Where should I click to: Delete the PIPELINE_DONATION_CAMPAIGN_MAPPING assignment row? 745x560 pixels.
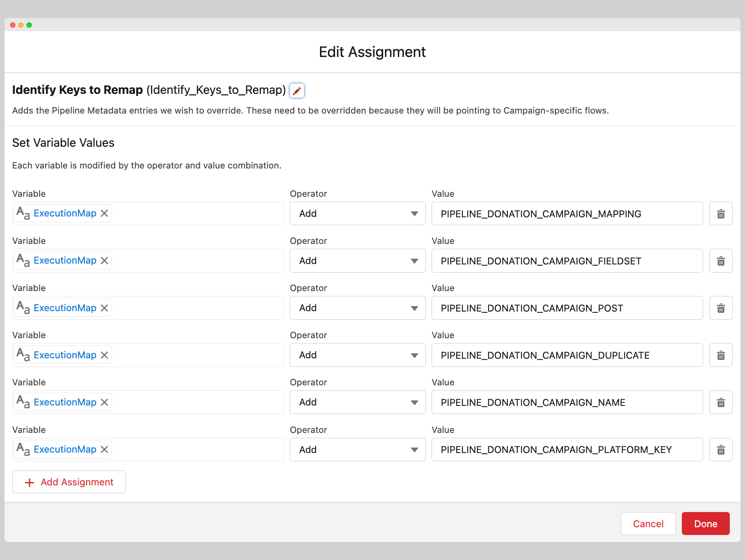click(720, 214)
